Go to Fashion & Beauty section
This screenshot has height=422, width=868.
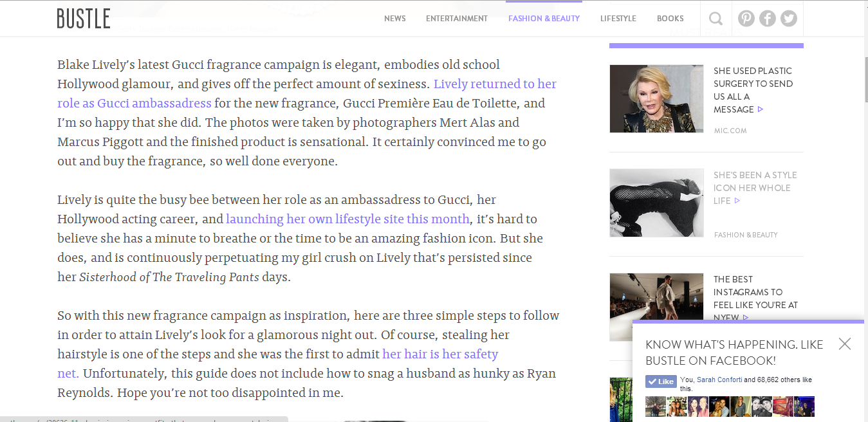coord(544,19)
